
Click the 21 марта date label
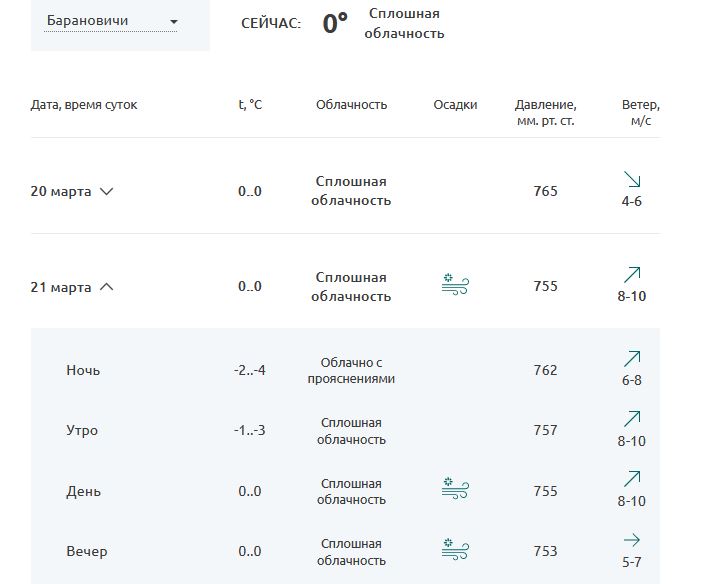coord(61,287)
